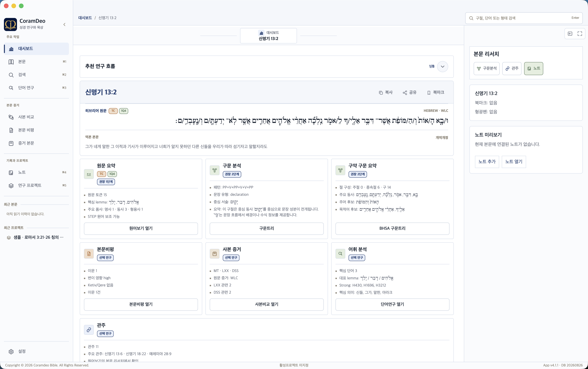Toggle the 노트 panel in 본문 리서치
Screen dimensions: 588x369
(x=534, y=68)
